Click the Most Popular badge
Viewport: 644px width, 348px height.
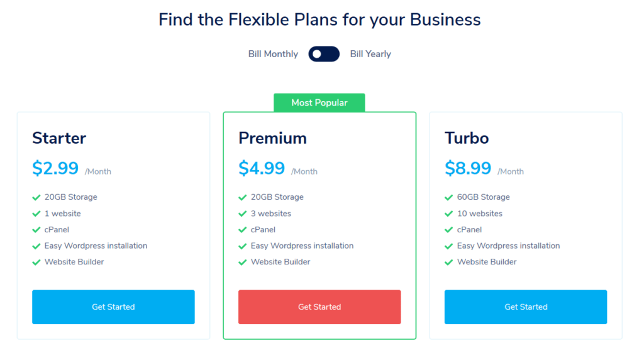tap(319, 102)
